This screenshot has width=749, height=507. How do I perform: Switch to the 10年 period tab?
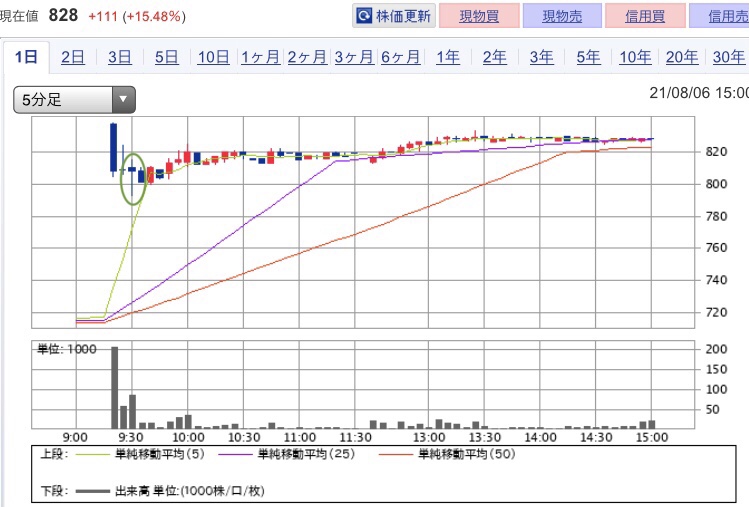[635, 57]
